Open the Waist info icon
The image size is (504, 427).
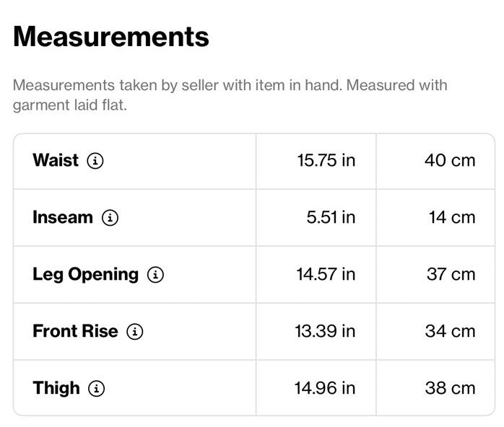(x=95, y=161)
